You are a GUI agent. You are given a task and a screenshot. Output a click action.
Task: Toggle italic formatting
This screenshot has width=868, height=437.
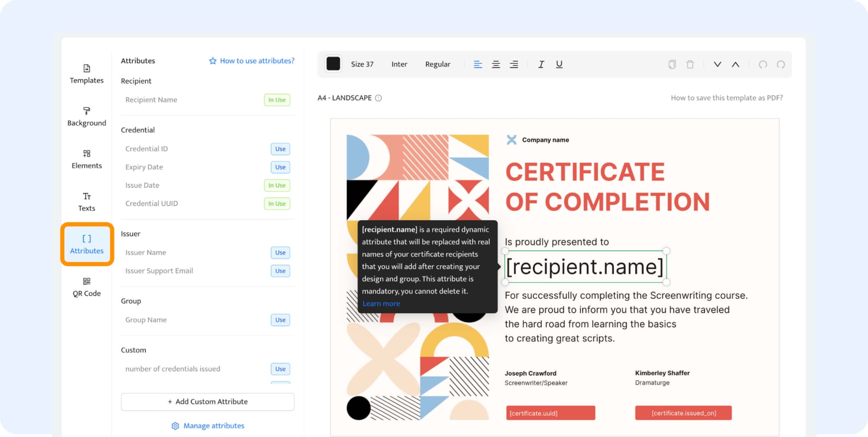[x=541, y=64]
